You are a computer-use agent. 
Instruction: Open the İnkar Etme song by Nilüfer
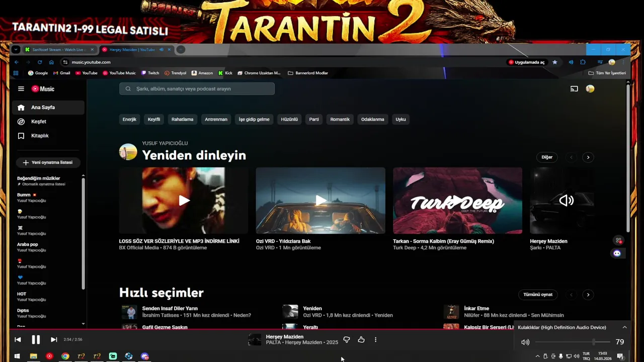(476, 308)
